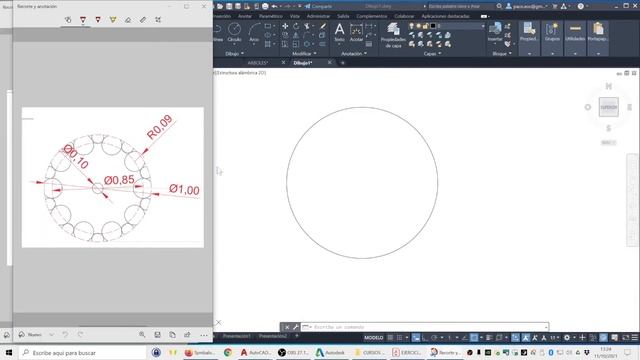The image size is (640, 360).
Task: Click the Utilidades panel button
Action: pos(575,38)
